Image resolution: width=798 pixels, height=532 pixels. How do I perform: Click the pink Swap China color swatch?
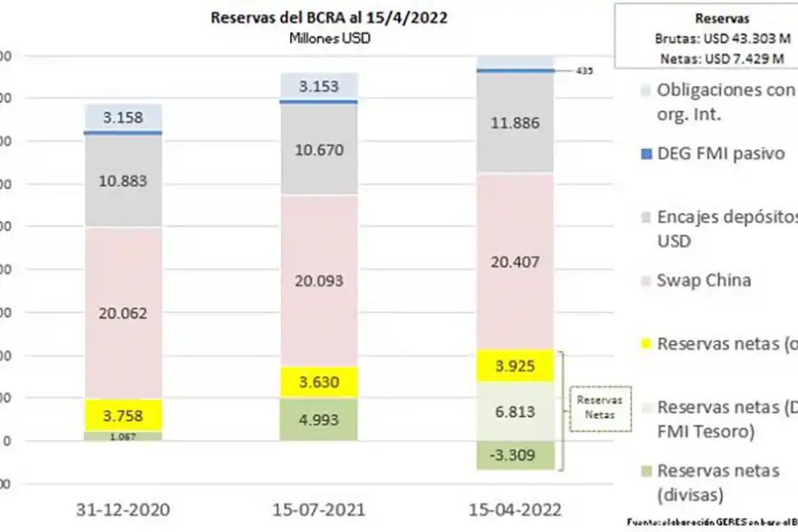[x=645, y=280]
